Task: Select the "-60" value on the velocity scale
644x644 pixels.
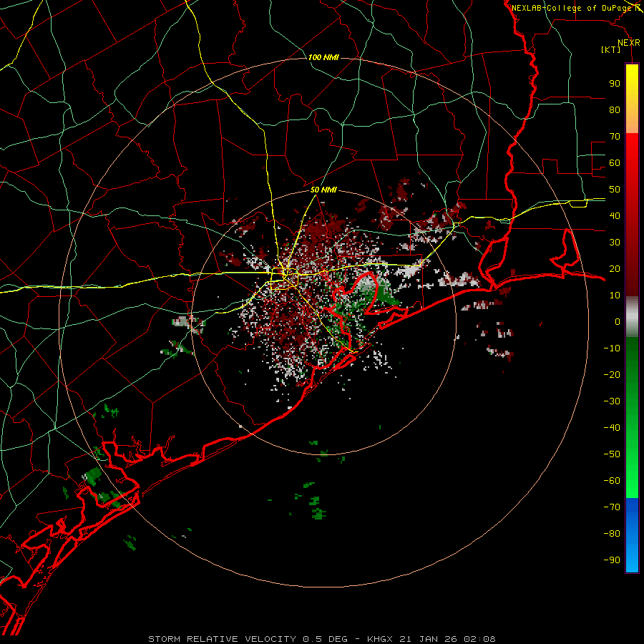Action: 612,481
